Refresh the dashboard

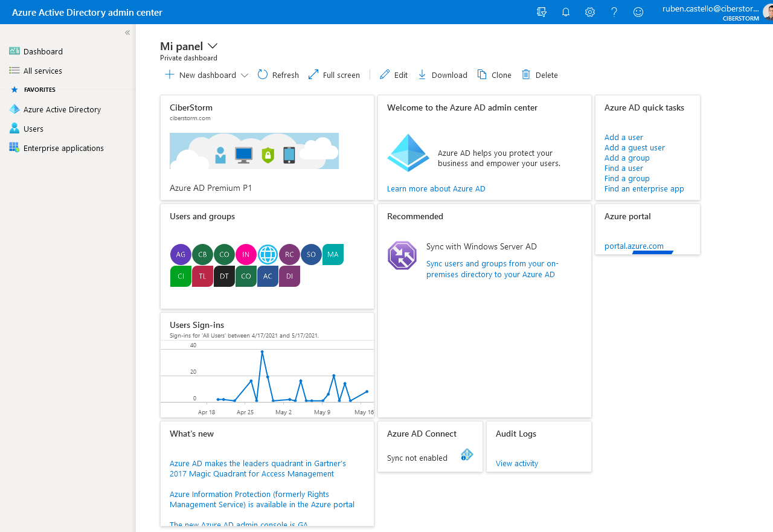[x=278, y=75]
